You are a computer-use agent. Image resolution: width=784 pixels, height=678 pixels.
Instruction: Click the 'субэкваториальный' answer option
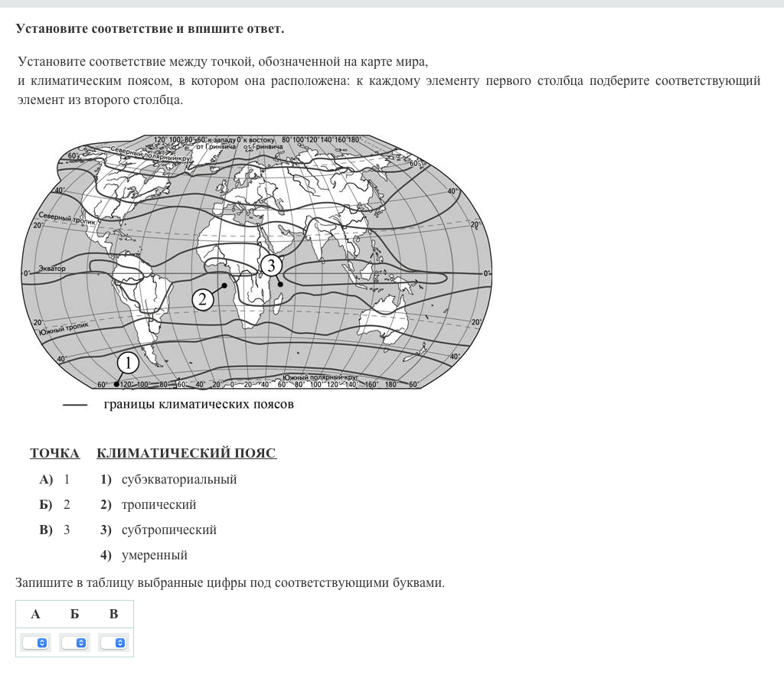(x=178, y=480)
